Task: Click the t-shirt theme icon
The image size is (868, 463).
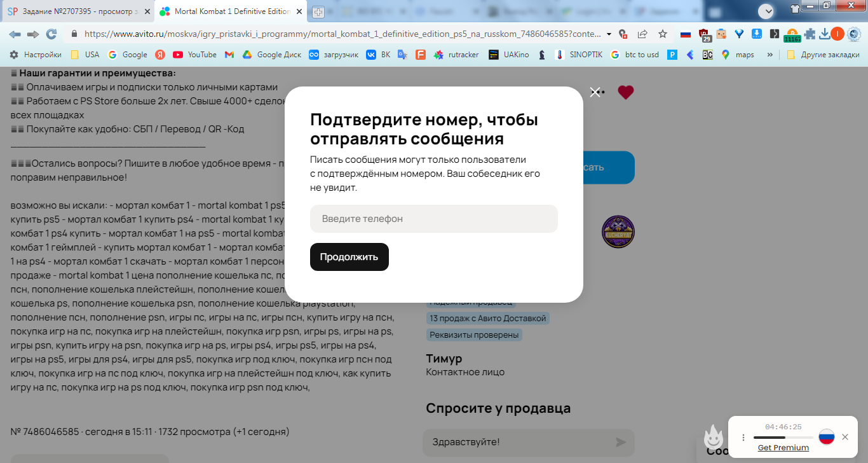Action: [x=796, y=8]
